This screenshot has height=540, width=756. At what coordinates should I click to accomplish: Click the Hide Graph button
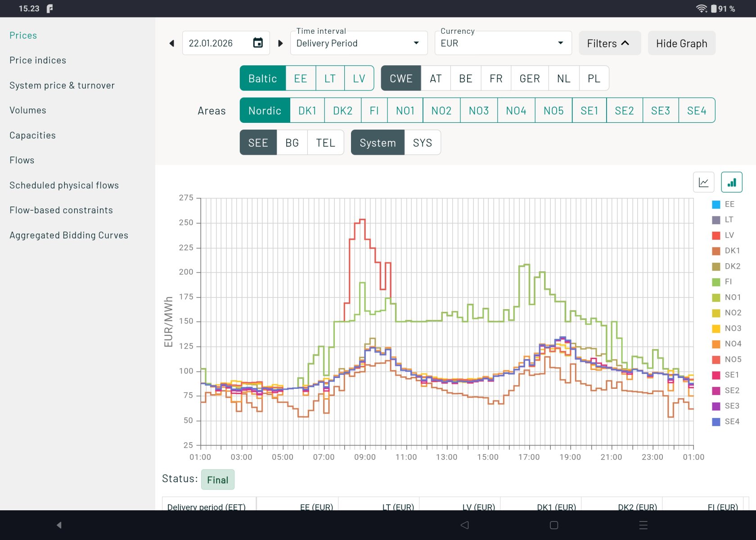point(681,43)
